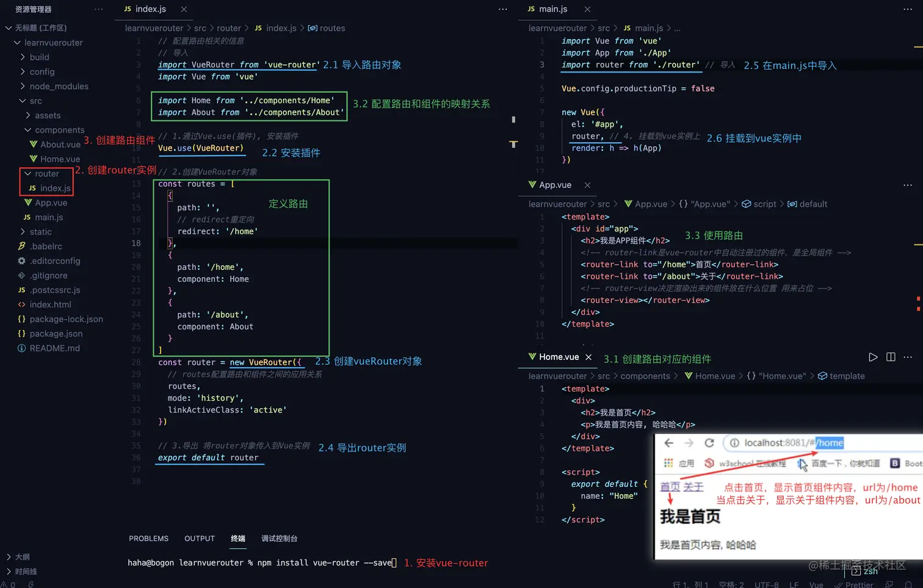Open About.vue in the explorer
Image resolution: width=923 pixels, height=588 pixels.
click(x=55, y=145)
